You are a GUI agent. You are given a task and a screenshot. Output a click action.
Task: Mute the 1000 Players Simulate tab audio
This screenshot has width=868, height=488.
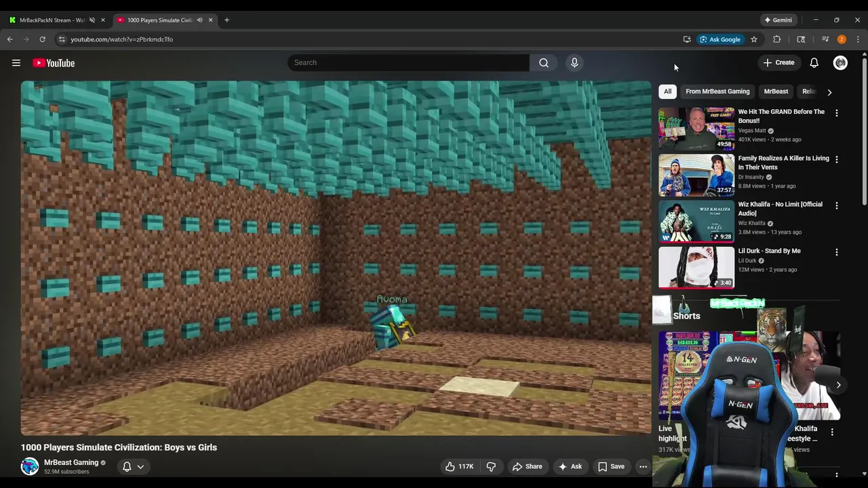(x=199, y=20)
